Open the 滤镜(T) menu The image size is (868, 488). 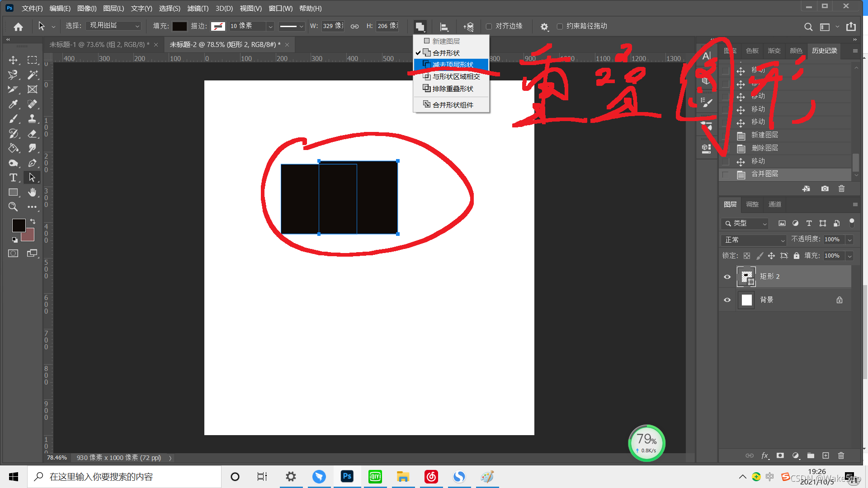(198, 8)
